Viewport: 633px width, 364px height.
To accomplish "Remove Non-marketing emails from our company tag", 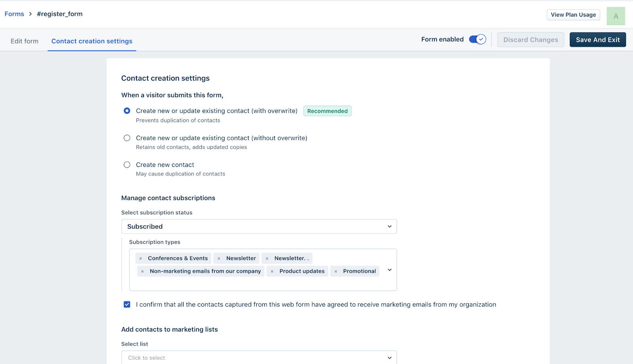I will (142, 272).
